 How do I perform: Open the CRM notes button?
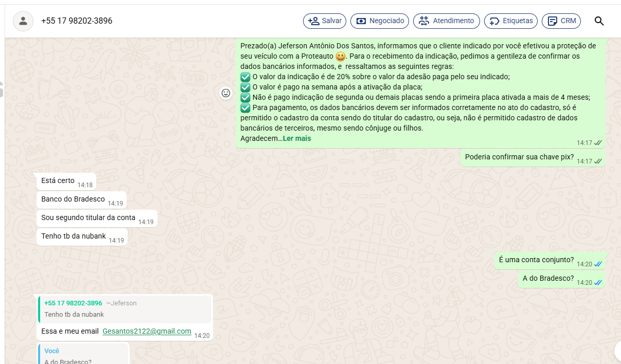click(x=561, y=21)
